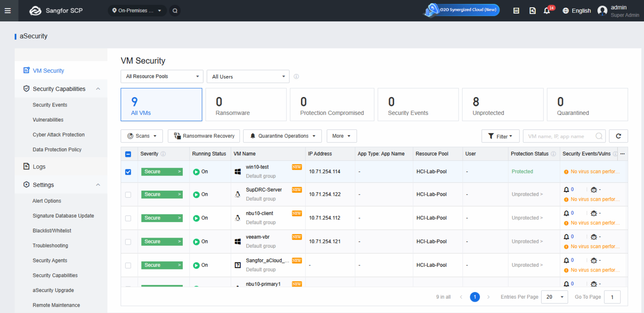
Task: Click the NEW badge on win10-test
Action: tap(297, 167)
